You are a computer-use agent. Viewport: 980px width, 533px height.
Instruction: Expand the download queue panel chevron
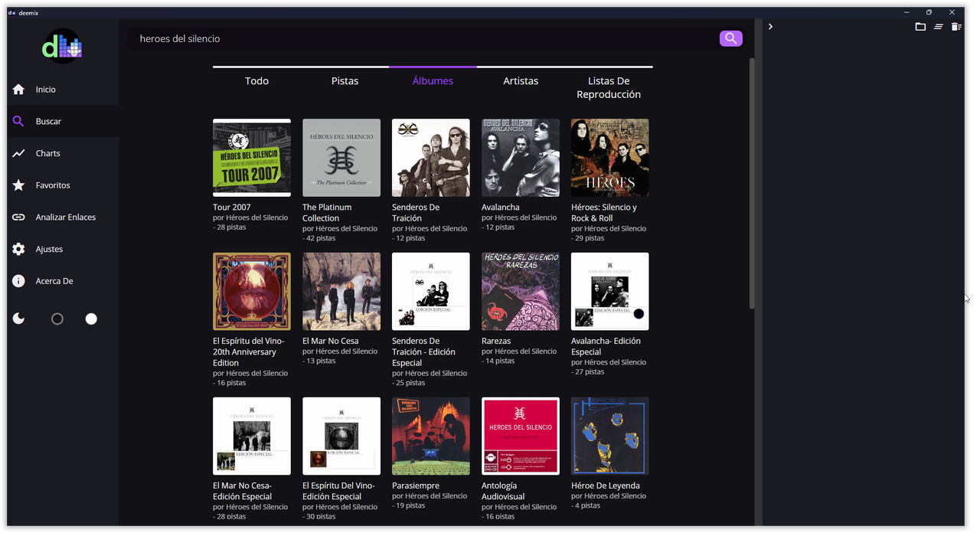pyautogui.click(x=770, y=27)
